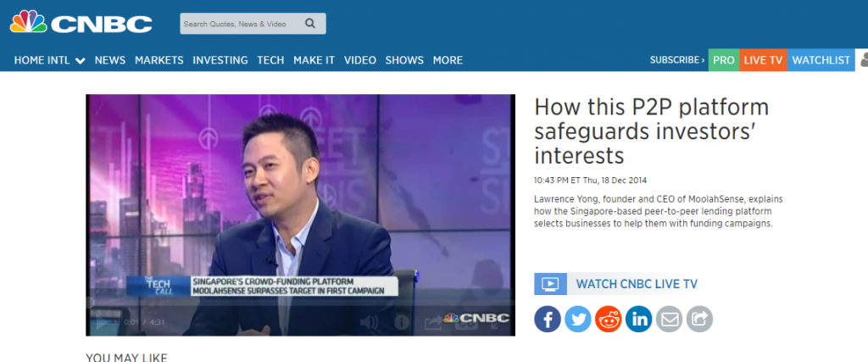868x362 pixels.
Task: Open the NEWS menu
Action: (110, 60)
